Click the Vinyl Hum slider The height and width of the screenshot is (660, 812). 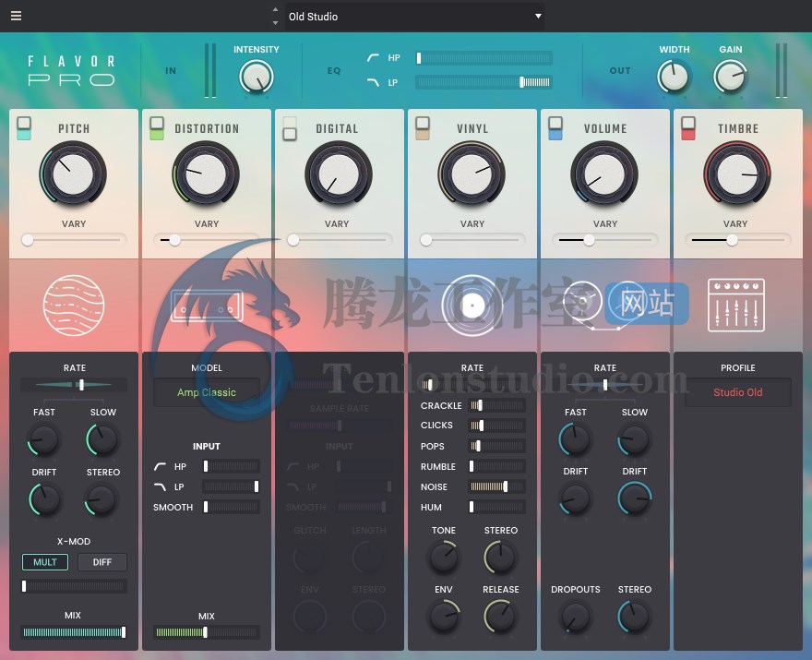[x=497, y=507]
